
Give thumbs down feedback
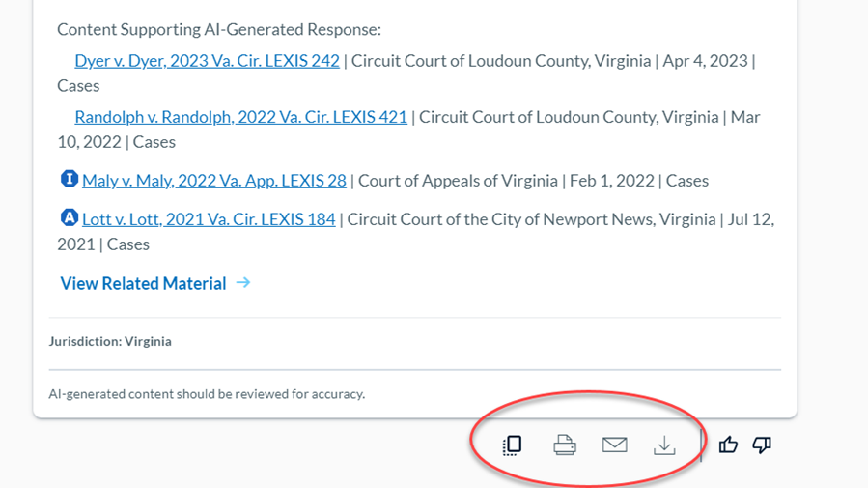(x=762, y=445)
